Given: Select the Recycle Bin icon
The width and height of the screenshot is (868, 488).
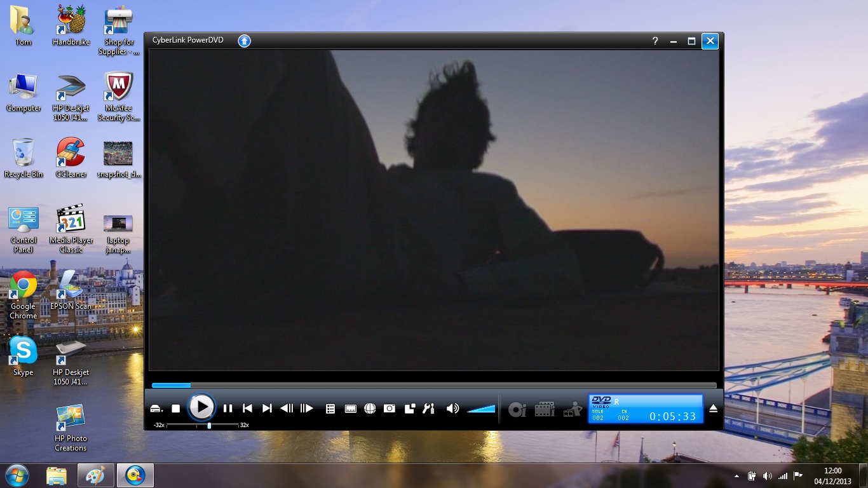Looking at the screenshot, I should [24, 159].
